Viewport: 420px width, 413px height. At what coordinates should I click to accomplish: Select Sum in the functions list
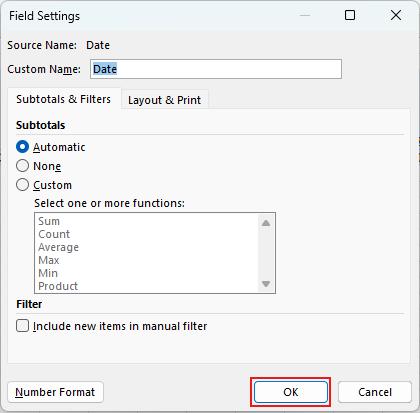pos(49,221)
